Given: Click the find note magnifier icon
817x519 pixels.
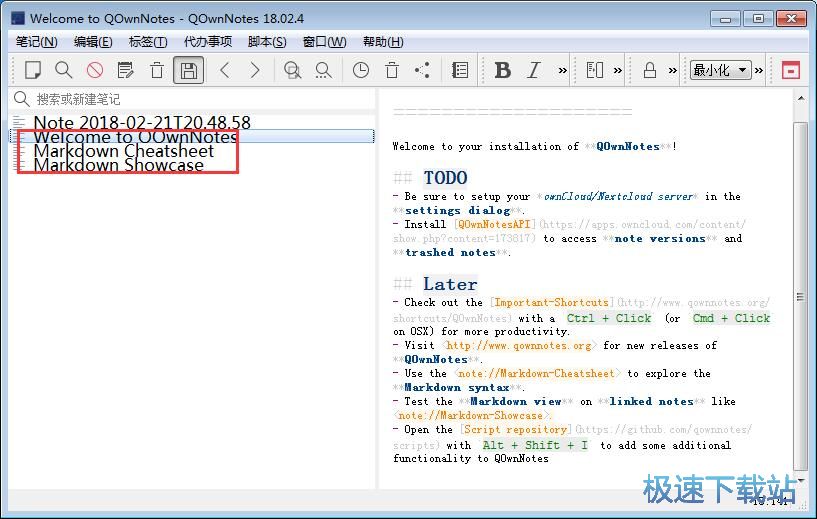Looking at the screenshot, I should coord(63,70).
